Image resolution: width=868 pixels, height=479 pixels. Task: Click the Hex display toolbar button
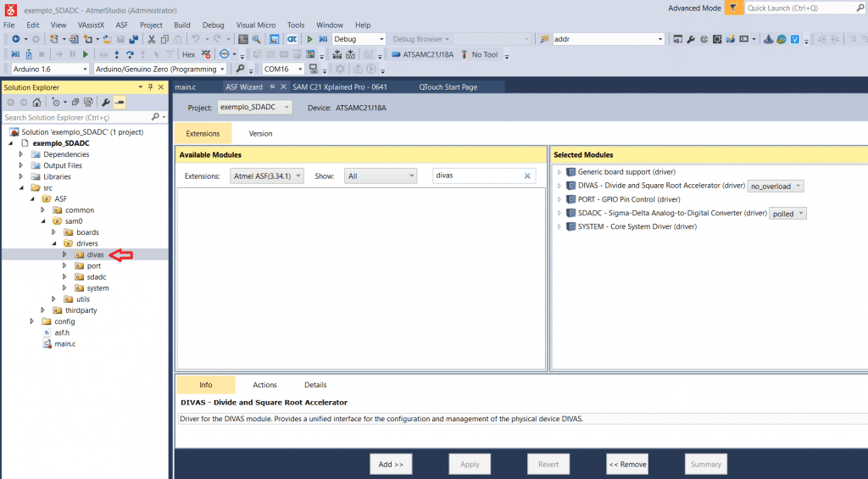pos(188,54)
